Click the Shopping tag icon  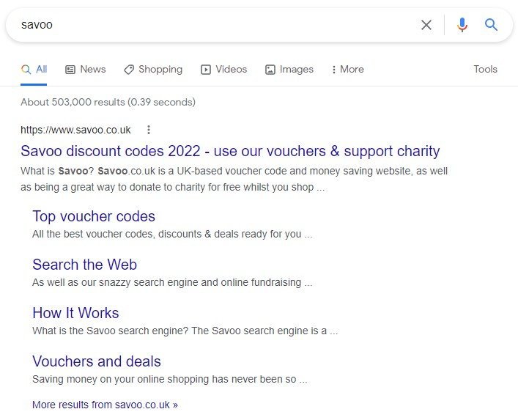[x=129, y=70]
